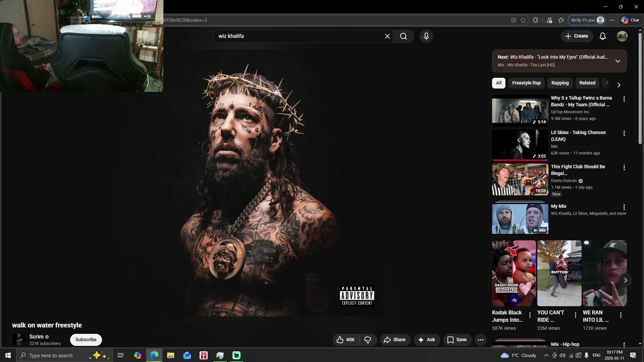Clear the YouTube search box
Screen dimensions: 644x362
387,36
